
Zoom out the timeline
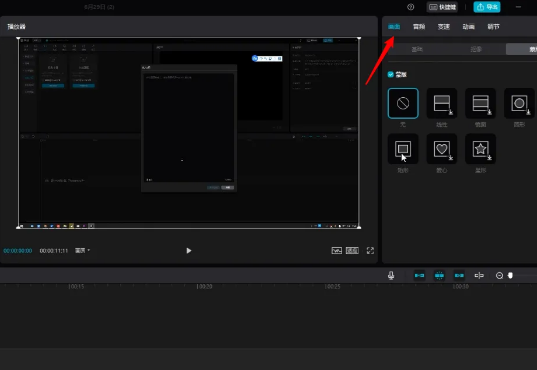click(499, 275)
